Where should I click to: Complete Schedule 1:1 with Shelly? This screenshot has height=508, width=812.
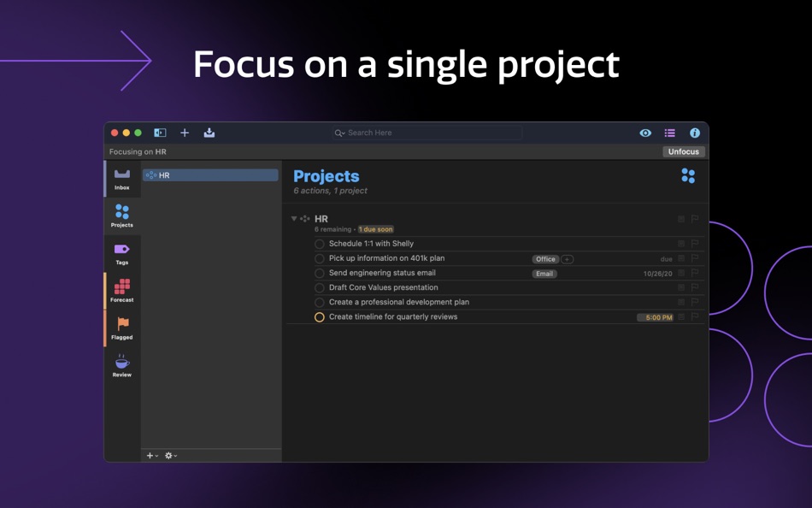(x=320, y=244)
